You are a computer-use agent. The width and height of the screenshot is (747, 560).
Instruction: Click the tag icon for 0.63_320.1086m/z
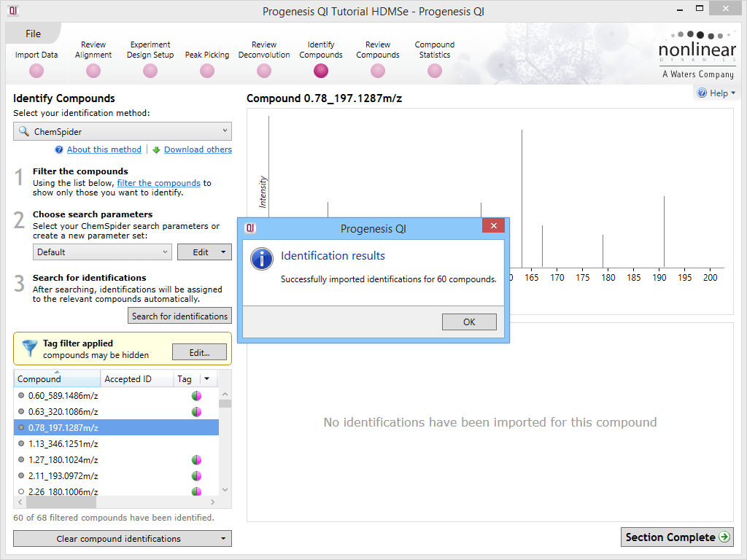tap(196, 412)
